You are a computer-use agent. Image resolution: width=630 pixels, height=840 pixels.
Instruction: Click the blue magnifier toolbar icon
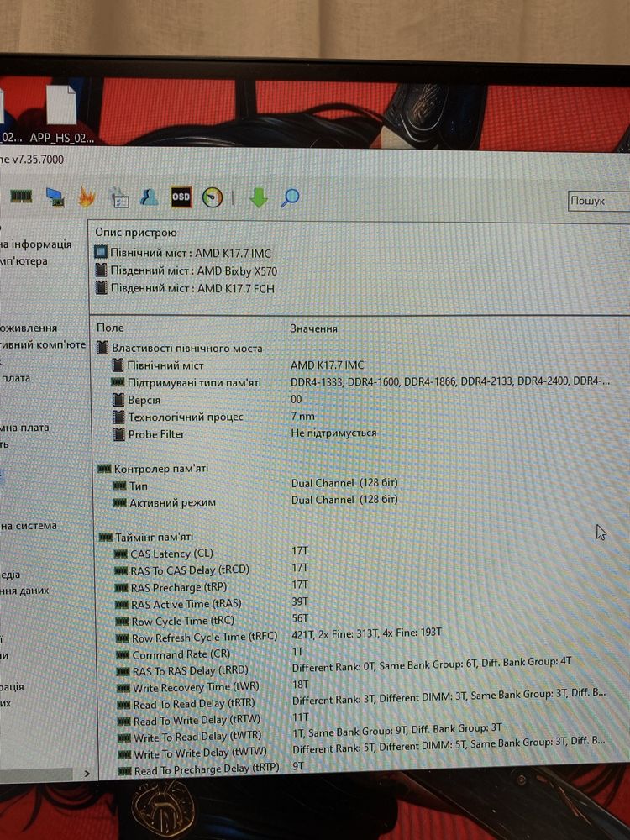290,197
